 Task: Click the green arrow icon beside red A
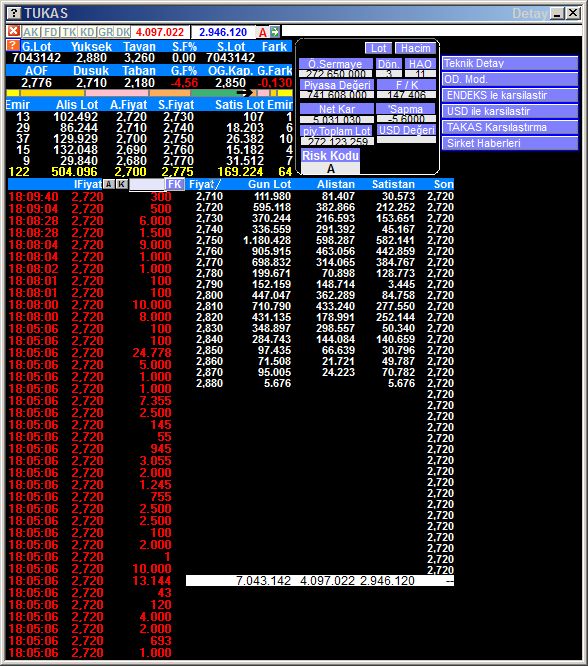[275, 32]
